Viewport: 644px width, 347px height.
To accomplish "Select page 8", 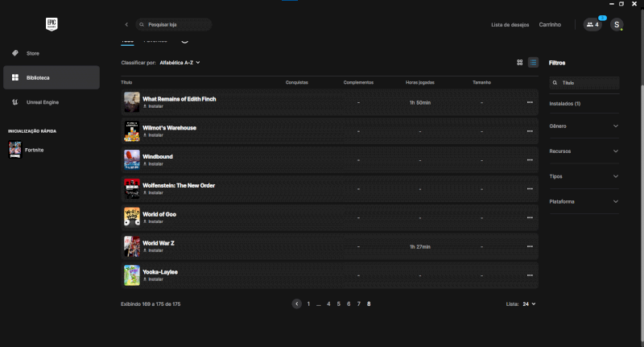I will point(369,304).
